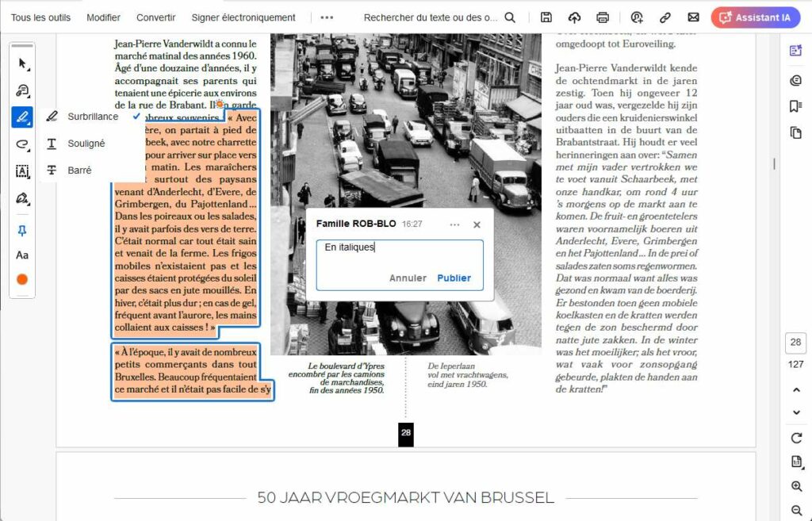This screenshot has width=812, height=521.
Task: Open page display settings icon
Action: click(796, 462)
